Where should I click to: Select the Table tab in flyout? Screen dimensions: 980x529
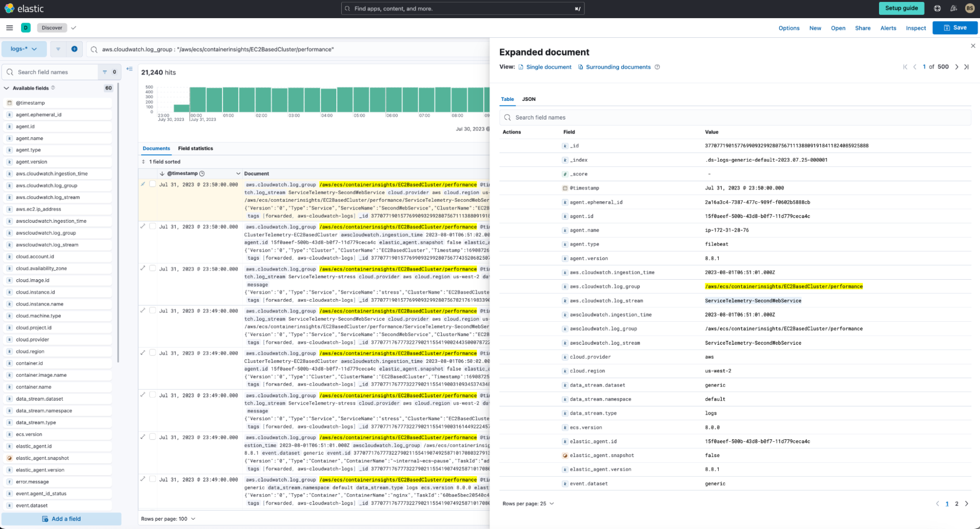click(507, 99)
